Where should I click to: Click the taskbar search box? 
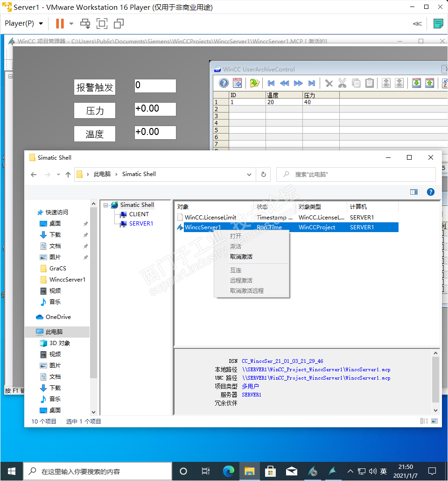(x=98, y=471)
